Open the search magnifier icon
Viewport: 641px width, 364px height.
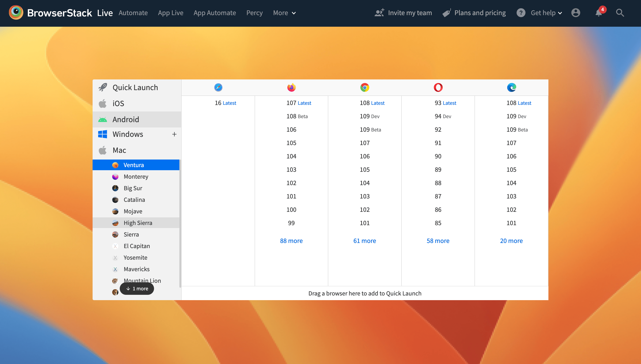620,13
